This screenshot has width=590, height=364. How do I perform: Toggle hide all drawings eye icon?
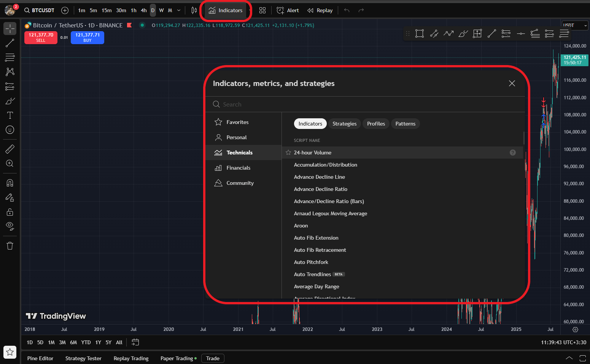pyautogui.click(x=10, y=226)
